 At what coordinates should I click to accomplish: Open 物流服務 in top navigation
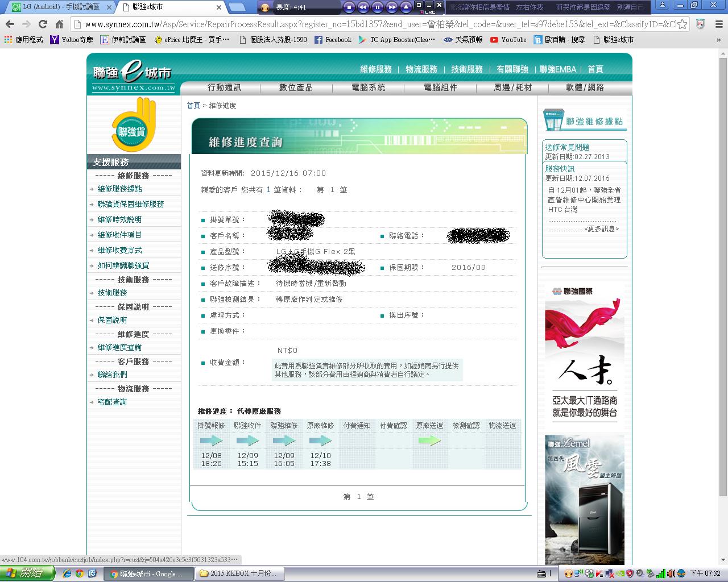[421, 69]
